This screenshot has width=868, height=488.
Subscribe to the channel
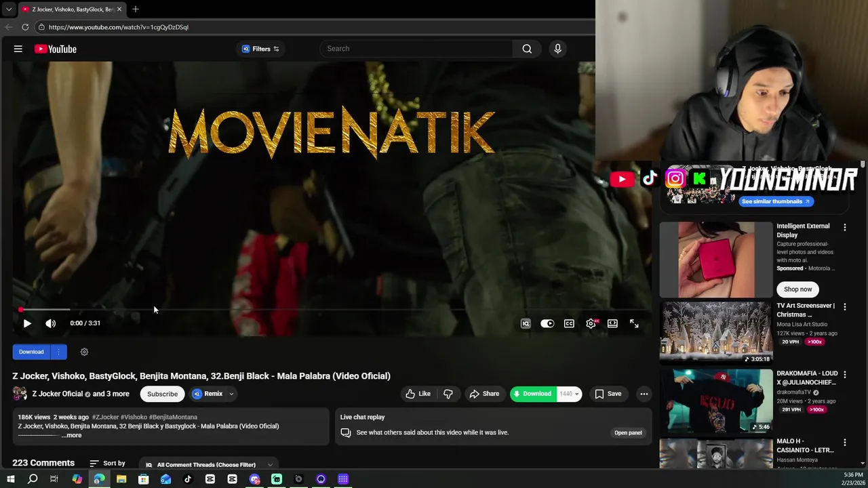[163, 394]
